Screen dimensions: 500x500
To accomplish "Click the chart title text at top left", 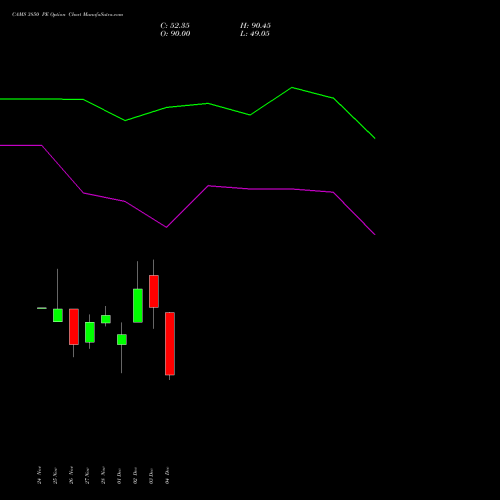I will tap(67, 15).
